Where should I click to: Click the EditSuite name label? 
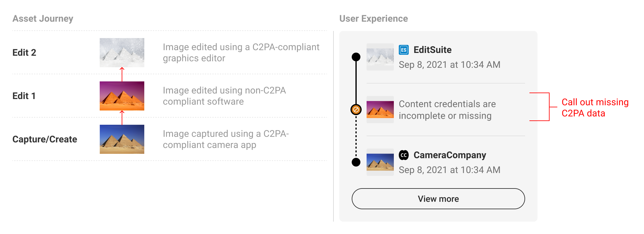click(433, 50)
